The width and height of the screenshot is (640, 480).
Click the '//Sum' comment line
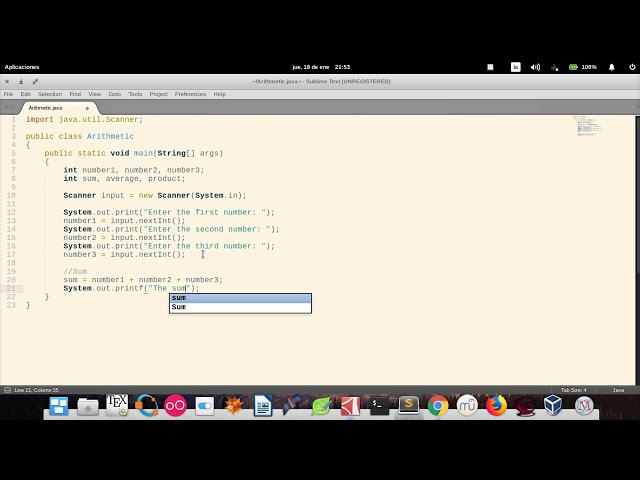tap(75, 271)
